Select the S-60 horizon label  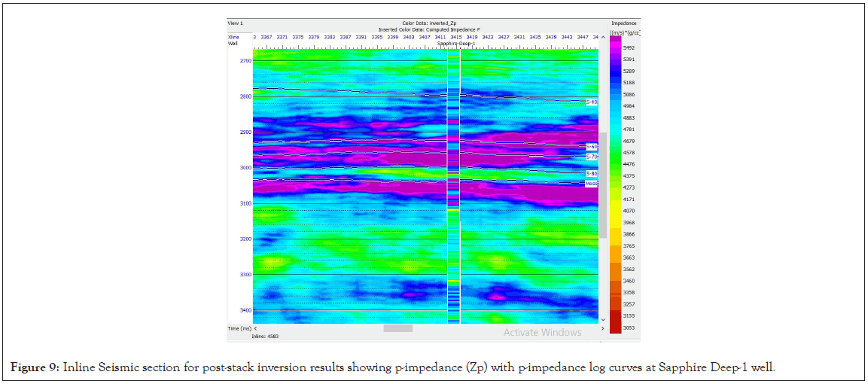point(592,147)
